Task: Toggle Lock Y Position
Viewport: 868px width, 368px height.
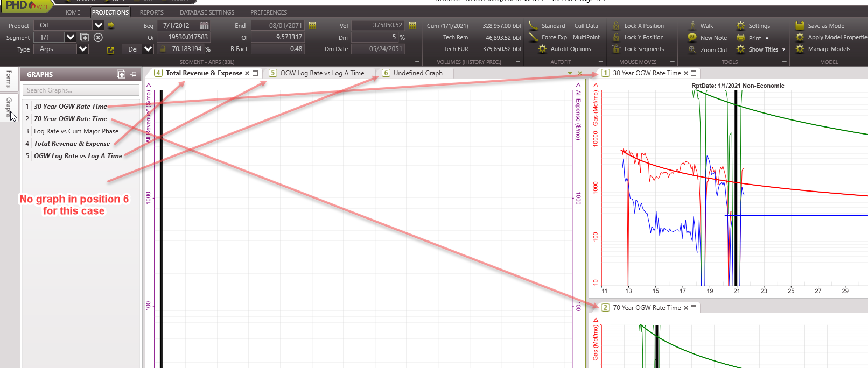Action: tap(638, 37)
